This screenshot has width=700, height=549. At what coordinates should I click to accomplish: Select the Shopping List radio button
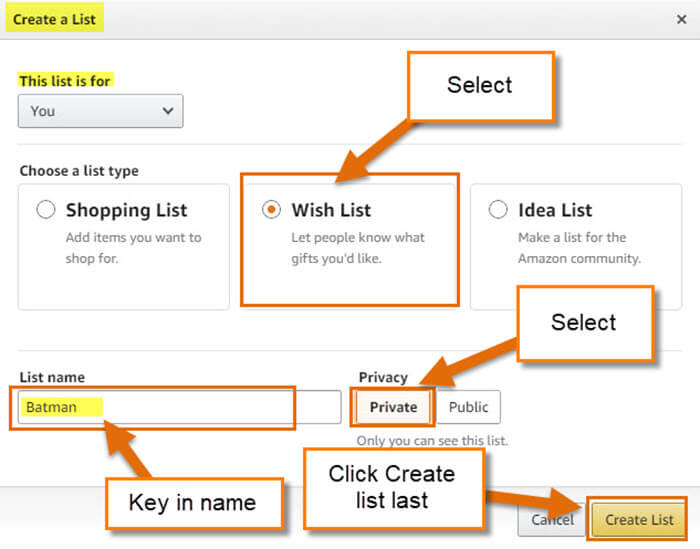[x=46, y=209]
